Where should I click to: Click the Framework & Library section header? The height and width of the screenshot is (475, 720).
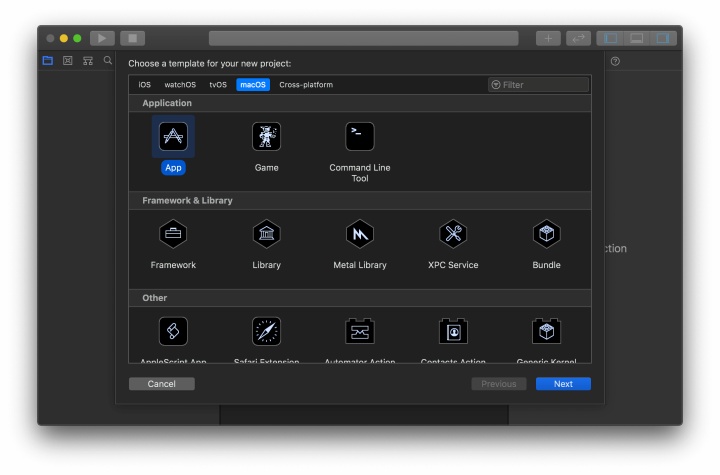pyautogui.click(x=360, y=201)
